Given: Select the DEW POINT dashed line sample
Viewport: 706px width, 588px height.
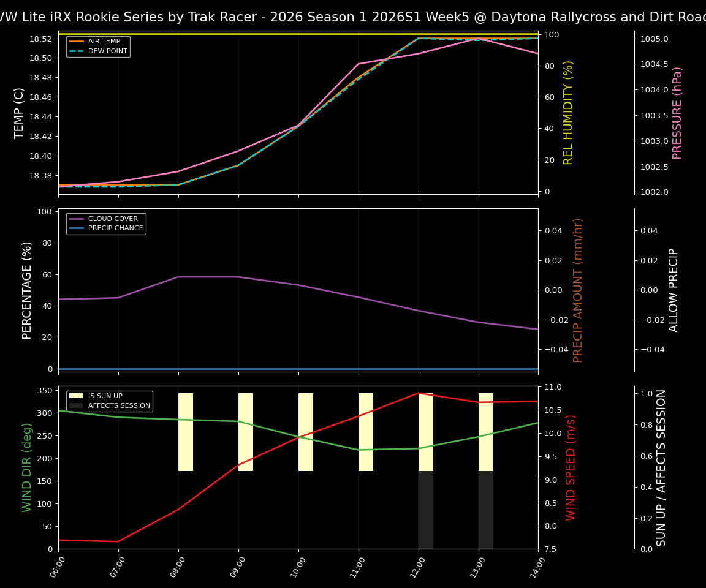Looking at the screenshot, I should (x=77, y=51).
